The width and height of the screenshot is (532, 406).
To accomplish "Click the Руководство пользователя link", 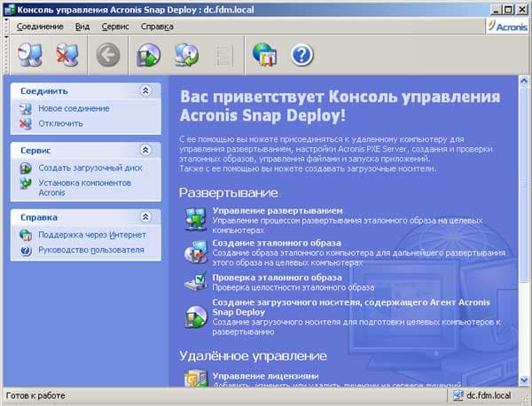I will click(91, 250).
